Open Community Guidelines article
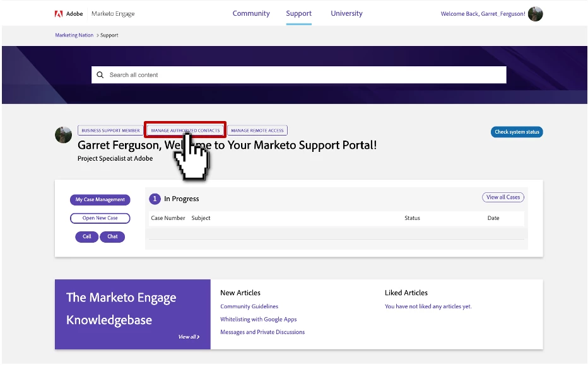588x365 pixels. [x=249, y=306]
